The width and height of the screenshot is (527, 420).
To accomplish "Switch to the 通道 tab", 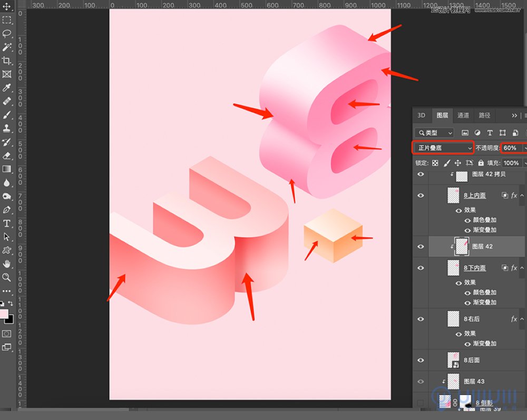I will [x=463, y=115].
